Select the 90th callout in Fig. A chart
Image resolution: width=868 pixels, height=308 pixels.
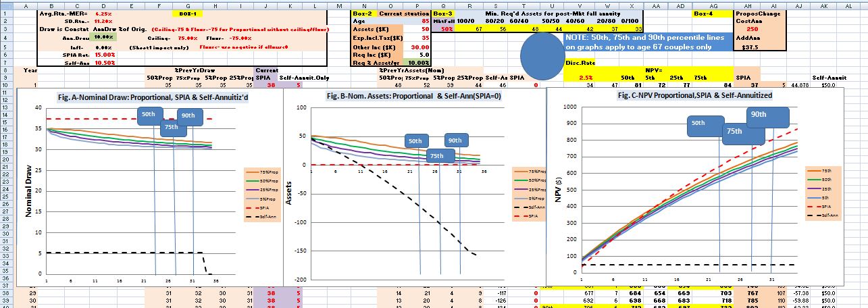pos(194,115)
